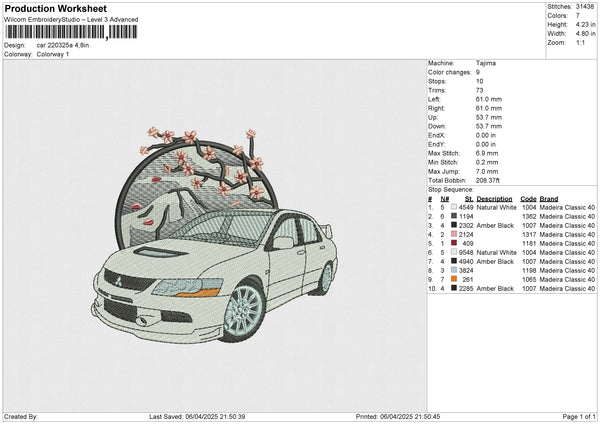Pick the white swatch beside 9548 stitches

pos(454,252)
